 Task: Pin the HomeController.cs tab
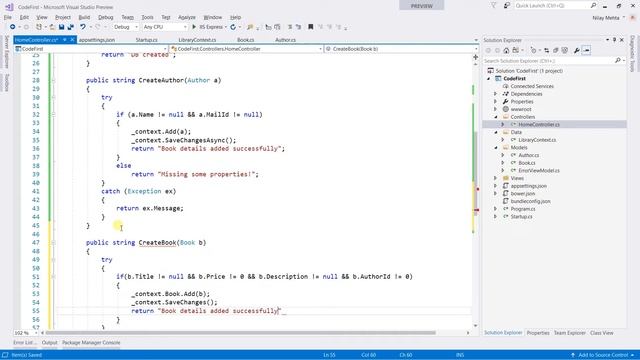coord(64,40)
